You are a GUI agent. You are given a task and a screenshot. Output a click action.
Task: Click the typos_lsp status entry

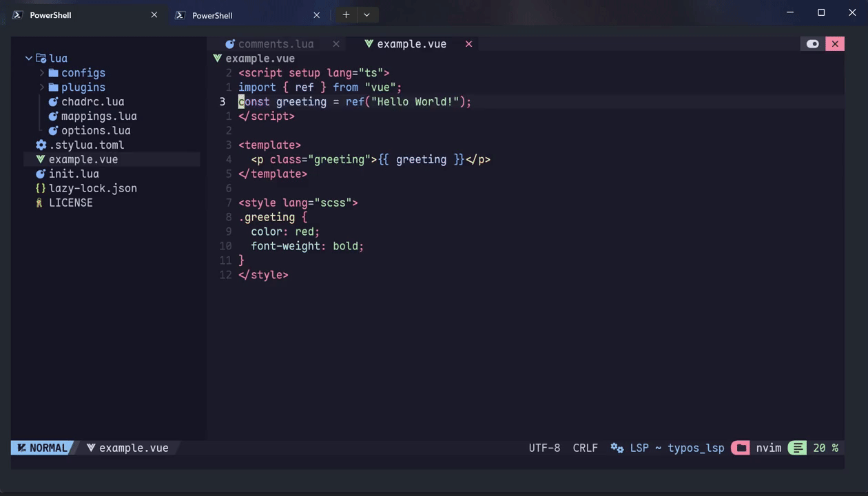(696, 448)
